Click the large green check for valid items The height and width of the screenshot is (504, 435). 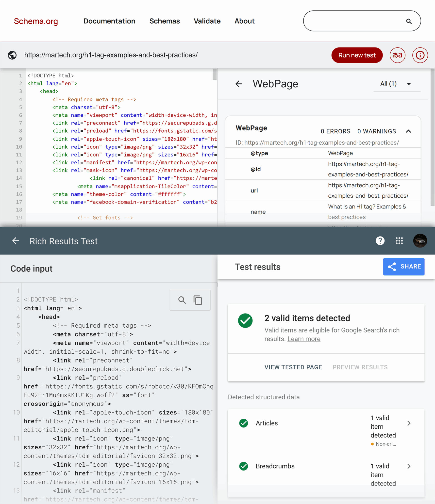pyautogui.click(x=245, y=321)
